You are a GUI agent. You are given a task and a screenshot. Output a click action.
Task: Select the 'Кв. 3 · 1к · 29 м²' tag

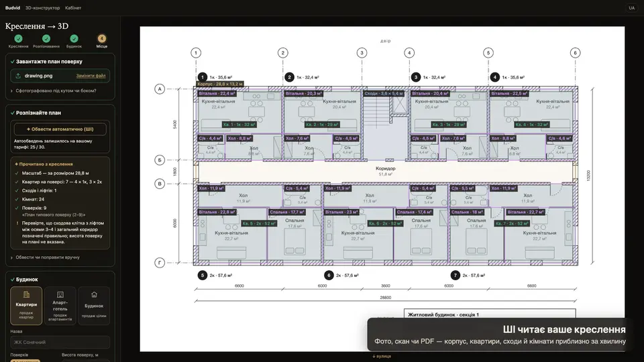coord(448,125)
